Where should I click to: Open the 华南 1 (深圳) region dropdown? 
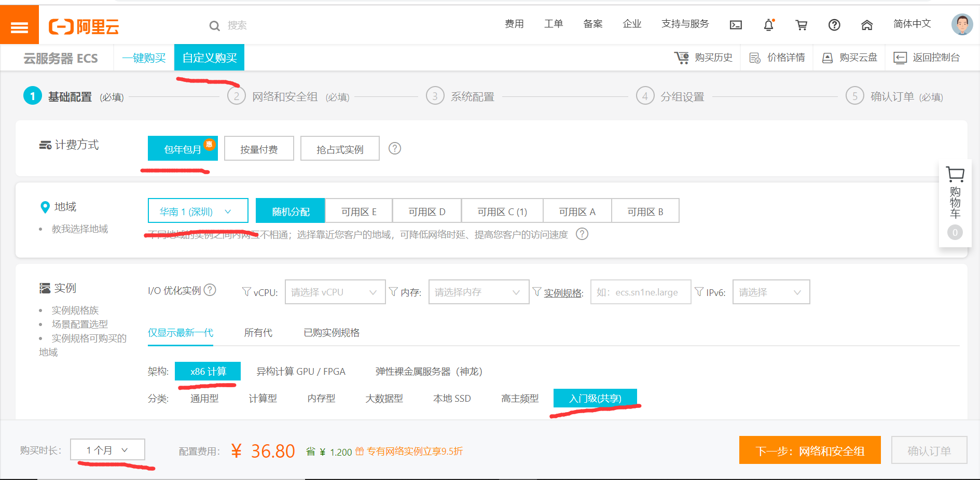198,211
